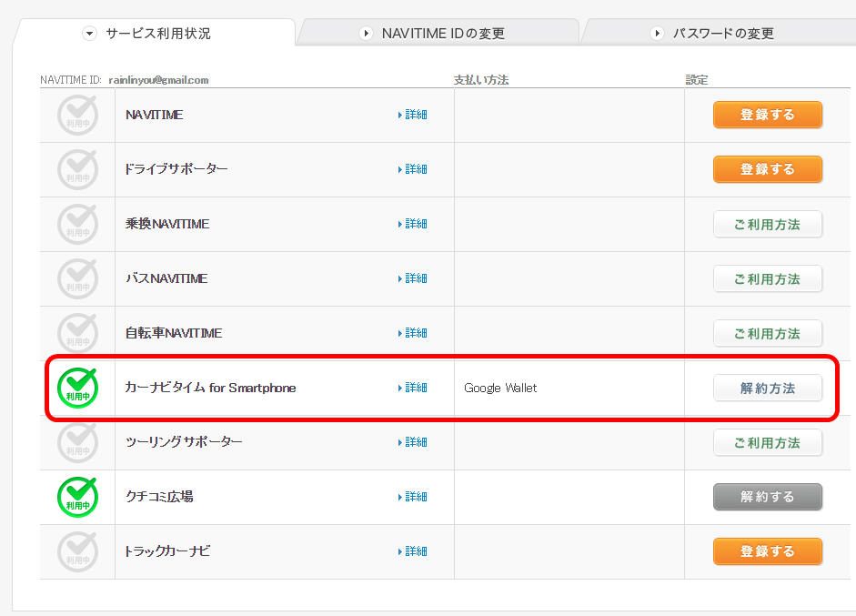Expand 詳細 for the NAVITIME service
The width and height of the screenshot is (856, 616).
click(x=414, y=115)
